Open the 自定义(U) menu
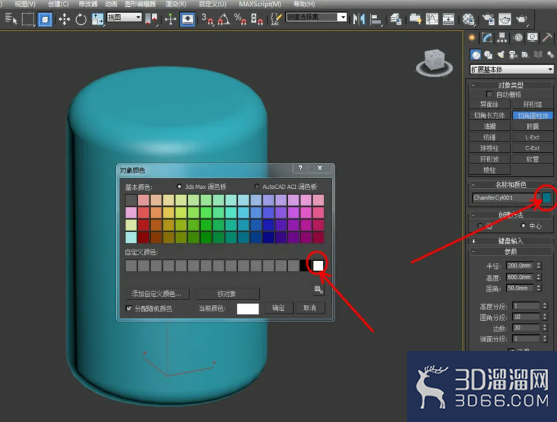This screenshot has width=557, height=422. (x=212, y=4)
